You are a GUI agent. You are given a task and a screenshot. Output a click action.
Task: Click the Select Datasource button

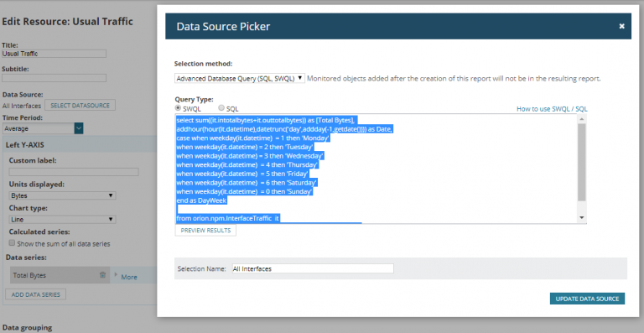coord(80,106)
